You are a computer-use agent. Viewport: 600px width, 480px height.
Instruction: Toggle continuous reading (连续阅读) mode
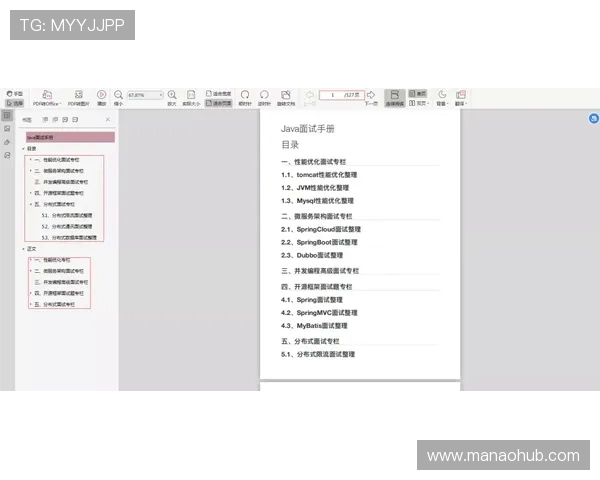click(395, 98)
